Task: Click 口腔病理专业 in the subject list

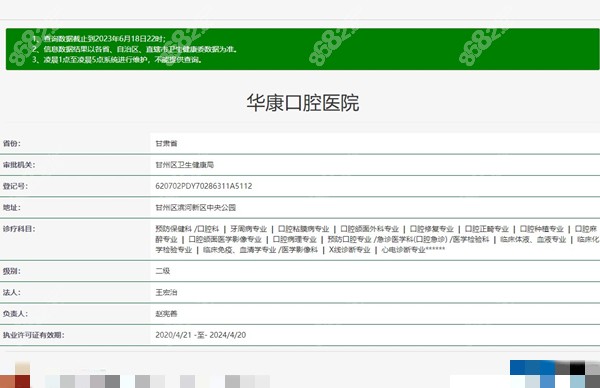Action: (295, 240)
